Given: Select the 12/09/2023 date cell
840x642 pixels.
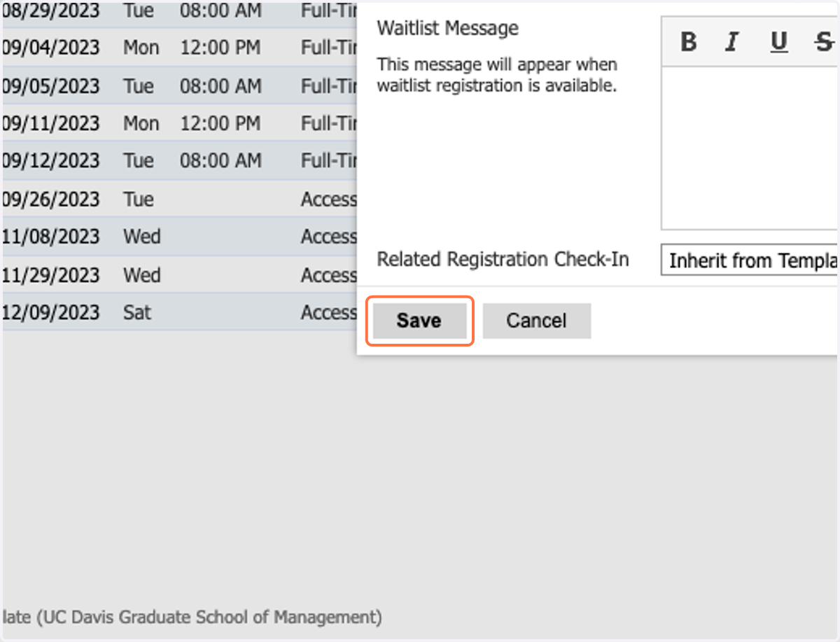Looking at the screenshot, I should 50,312.
